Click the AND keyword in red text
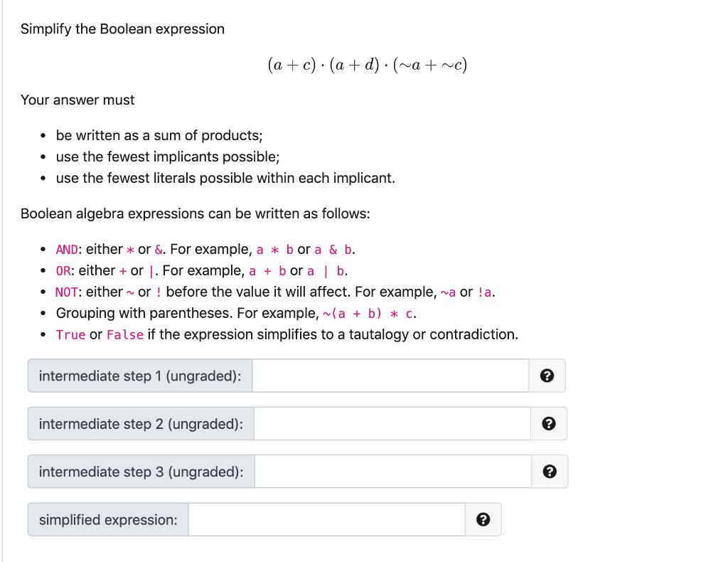This screenshot has height=562, width=728. pyautogui.click(x=66, y=249)
